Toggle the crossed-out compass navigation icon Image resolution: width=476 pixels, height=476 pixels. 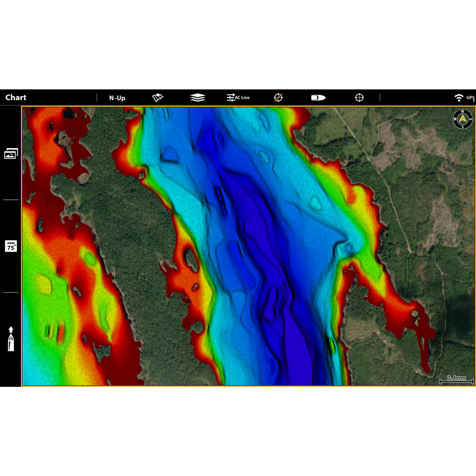click(x=278, y=97)
